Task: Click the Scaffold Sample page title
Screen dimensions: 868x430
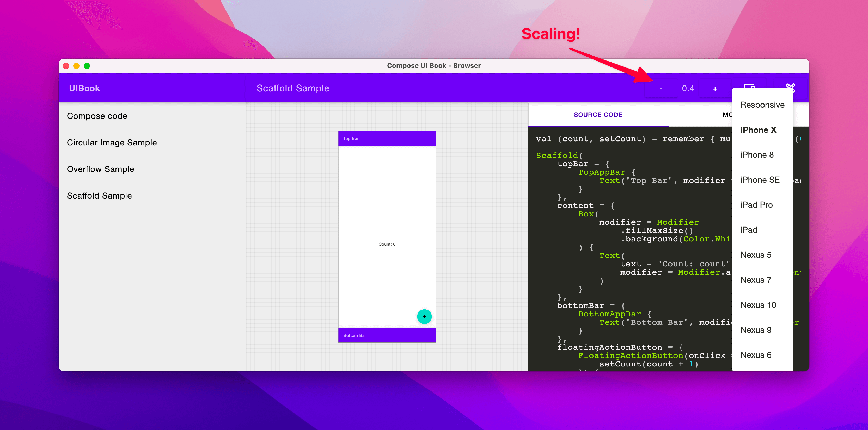Action: click(x=293, y=88)
